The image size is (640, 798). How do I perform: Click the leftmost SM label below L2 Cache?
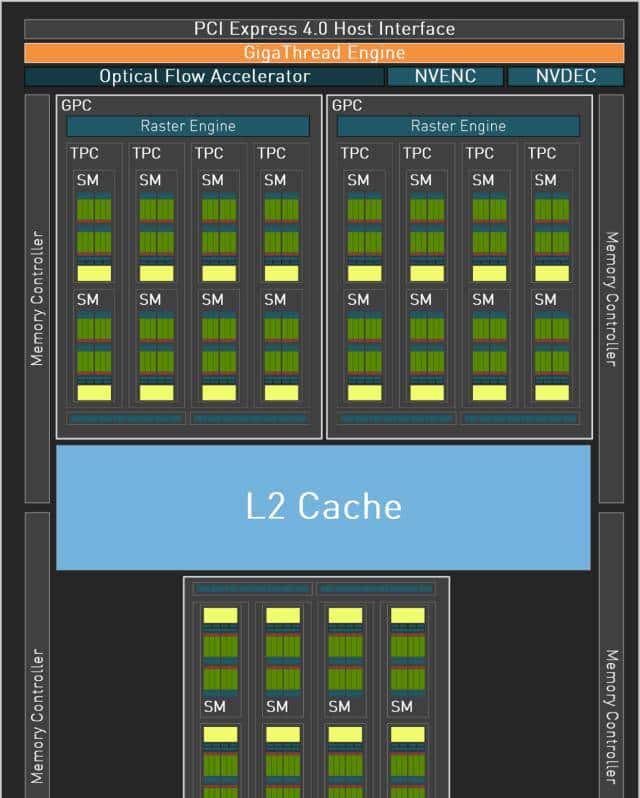click(x=215, y=706)
